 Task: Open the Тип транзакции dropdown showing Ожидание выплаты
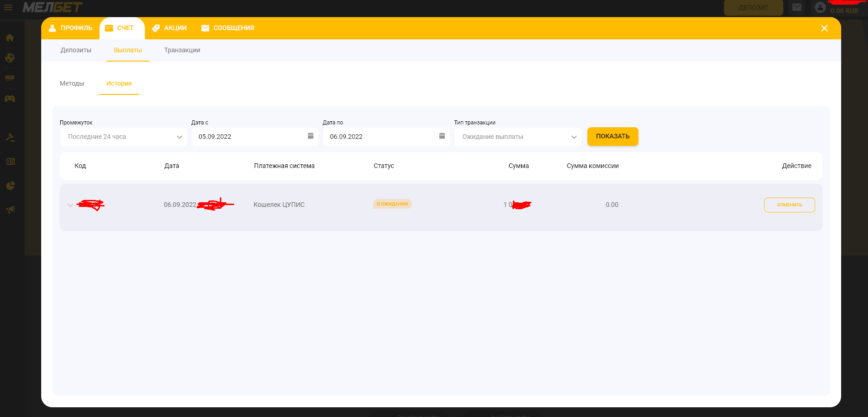click(x=518, y=137)
